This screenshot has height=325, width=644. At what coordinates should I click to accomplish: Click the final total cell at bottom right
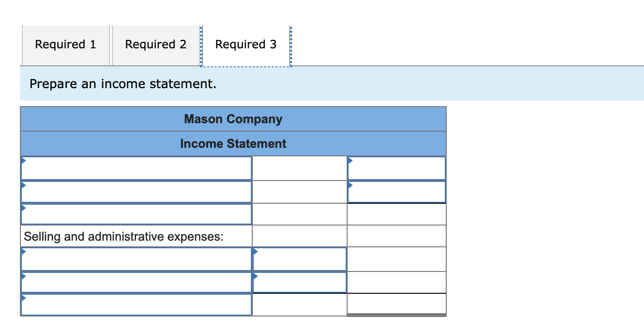(396, 305)
